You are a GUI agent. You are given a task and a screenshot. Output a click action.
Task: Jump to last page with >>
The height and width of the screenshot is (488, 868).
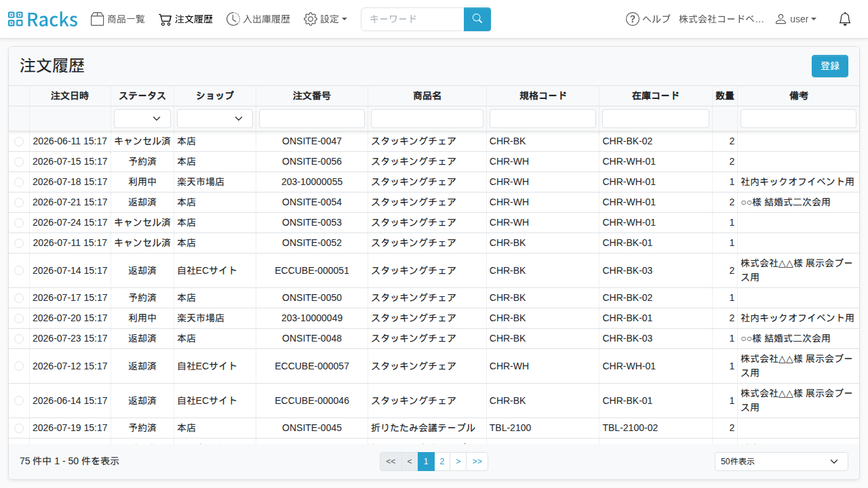(477, 462)
